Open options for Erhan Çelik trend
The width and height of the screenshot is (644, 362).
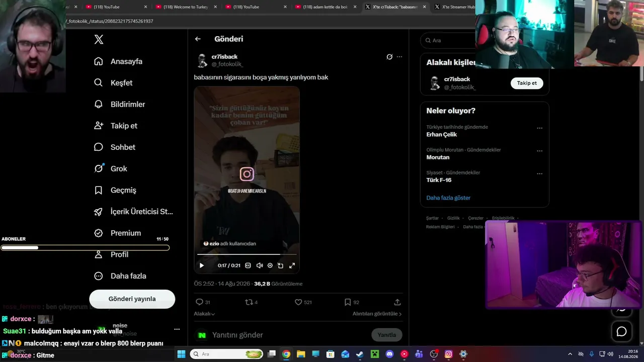tap(539, 128)
